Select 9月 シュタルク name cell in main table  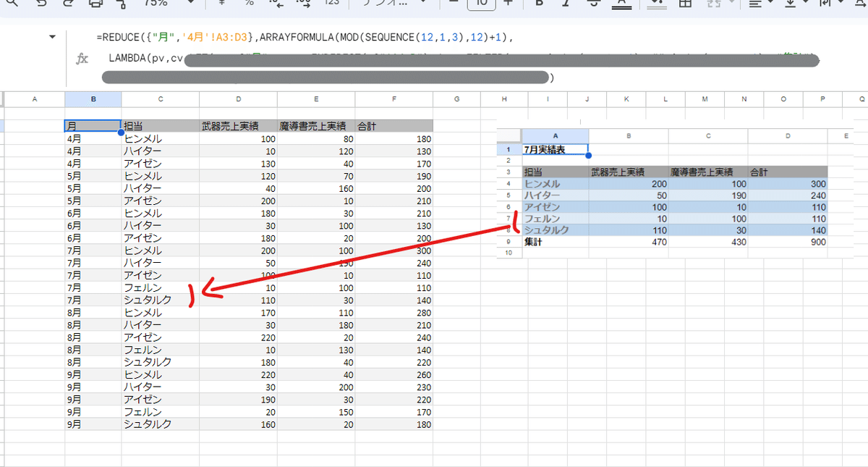coord(161,424)
